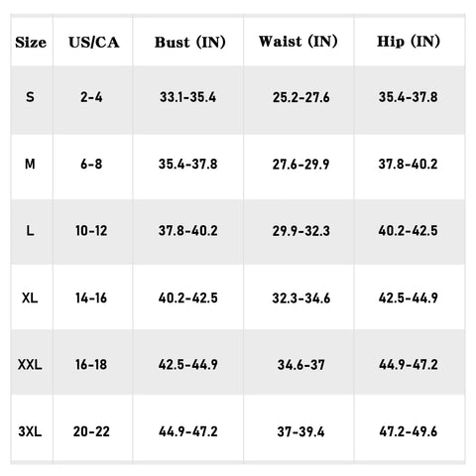The image size is (476, 476).
Task: Click the Size column header
Action: [x=31, y=43]
